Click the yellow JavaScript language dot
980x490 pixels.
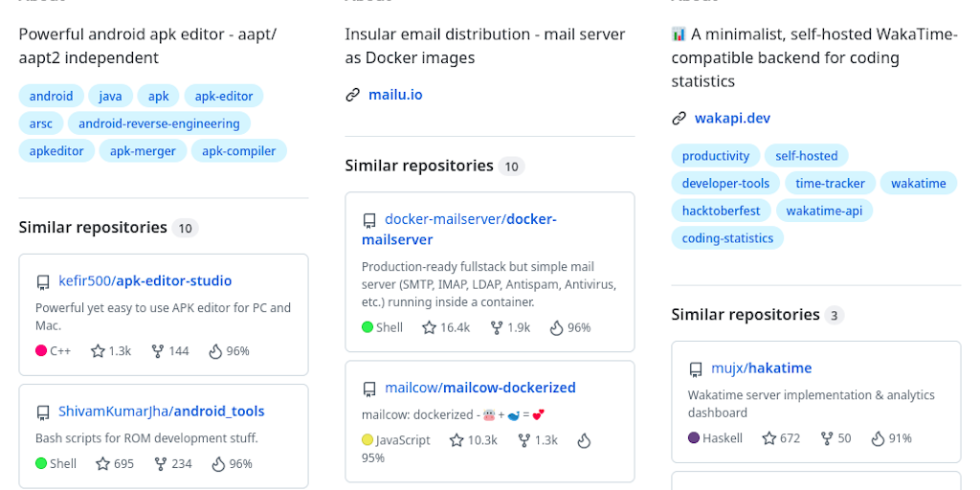(x=367, y=440)
